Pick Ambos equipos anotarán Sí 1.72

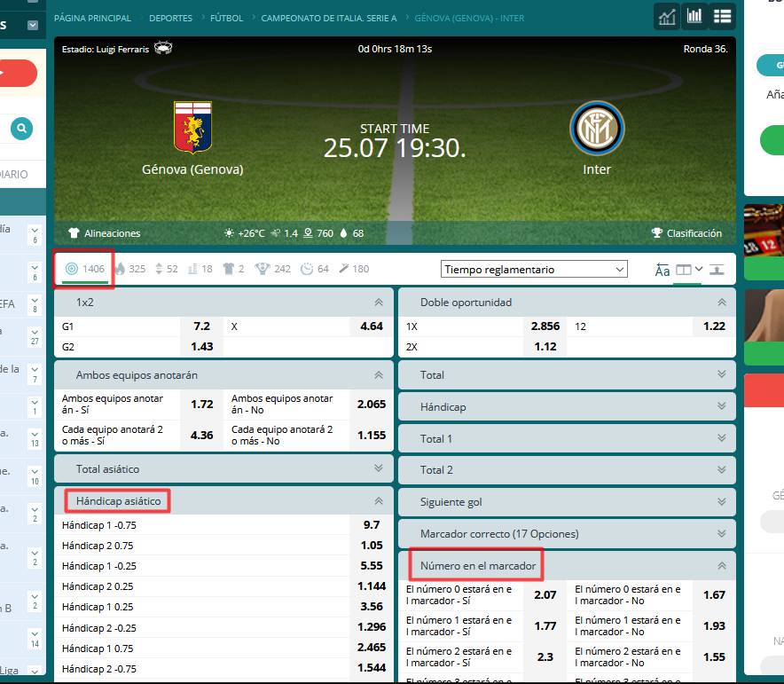tap(201, 404)
